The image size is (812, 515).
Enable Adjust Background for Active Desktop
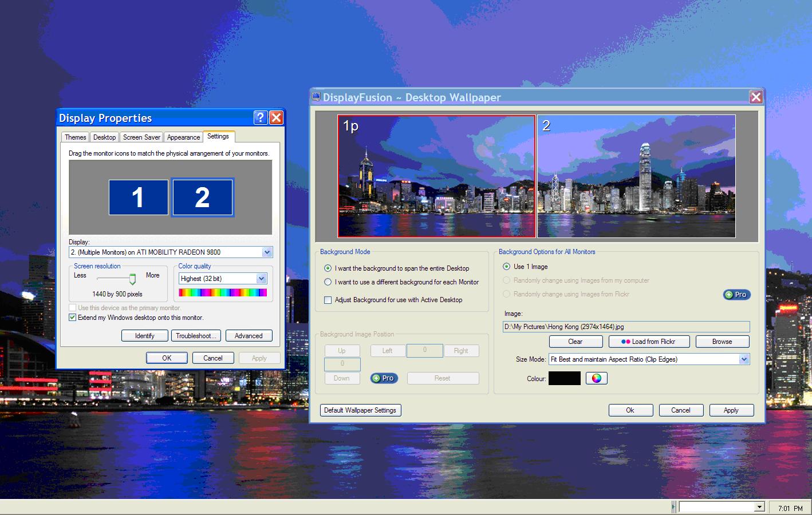click(x=328, y=300)
